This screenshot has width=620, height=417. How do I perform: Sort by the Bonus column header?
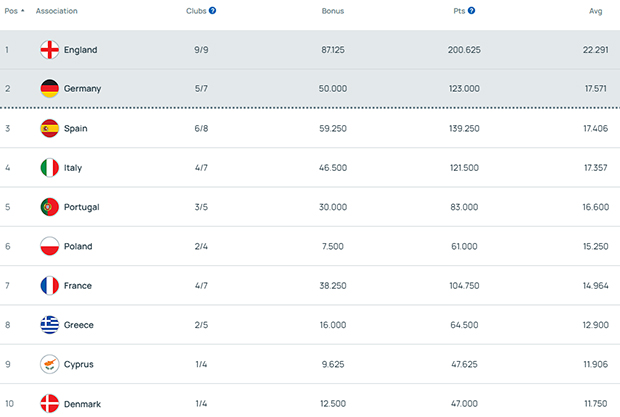point(333,11)
